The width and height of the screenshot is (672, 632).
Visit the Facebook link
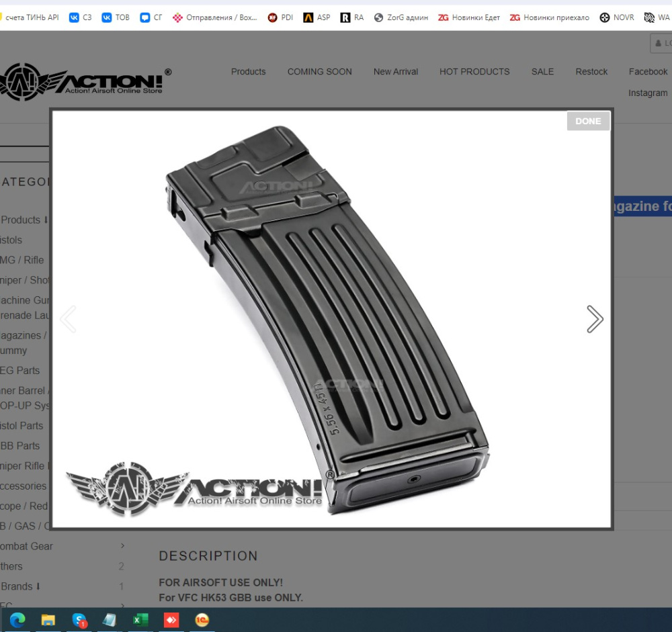click(648, 72)
